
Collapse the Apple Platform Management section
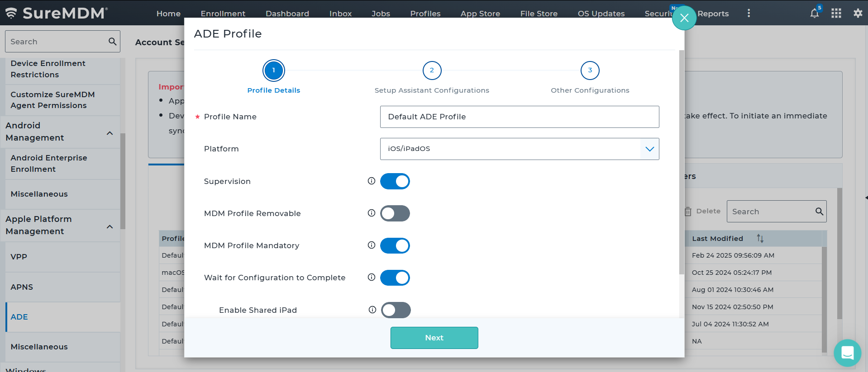[x=110, y=226]
